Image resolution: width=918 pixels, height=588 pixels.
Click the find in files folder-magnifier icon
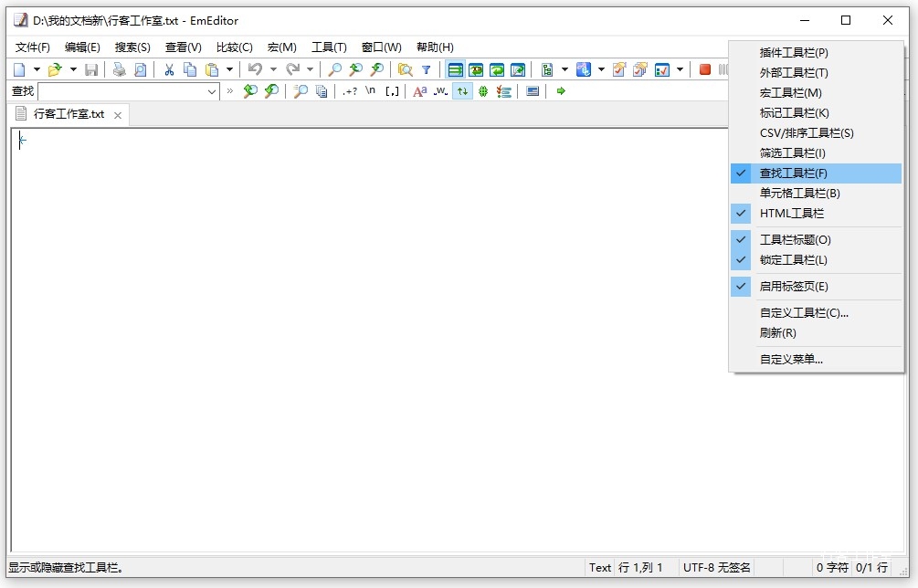point(406,70)
